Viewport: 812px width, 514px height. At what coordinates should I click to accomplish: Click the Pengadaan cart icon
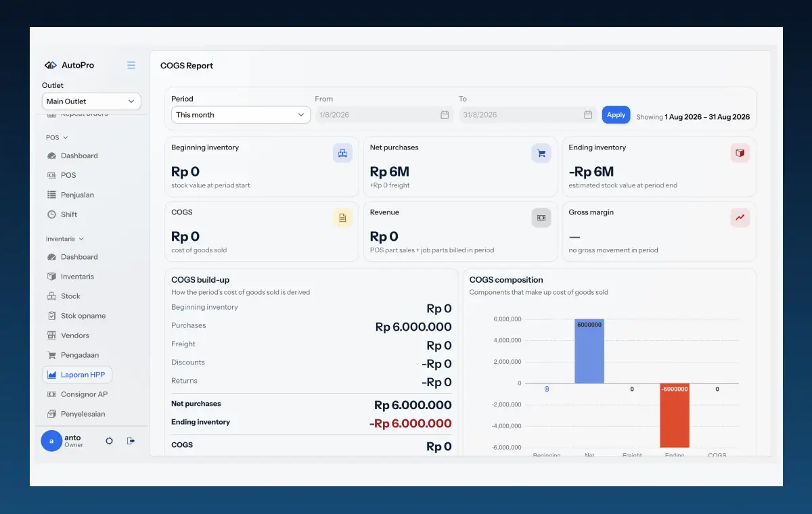click(51, 355)
